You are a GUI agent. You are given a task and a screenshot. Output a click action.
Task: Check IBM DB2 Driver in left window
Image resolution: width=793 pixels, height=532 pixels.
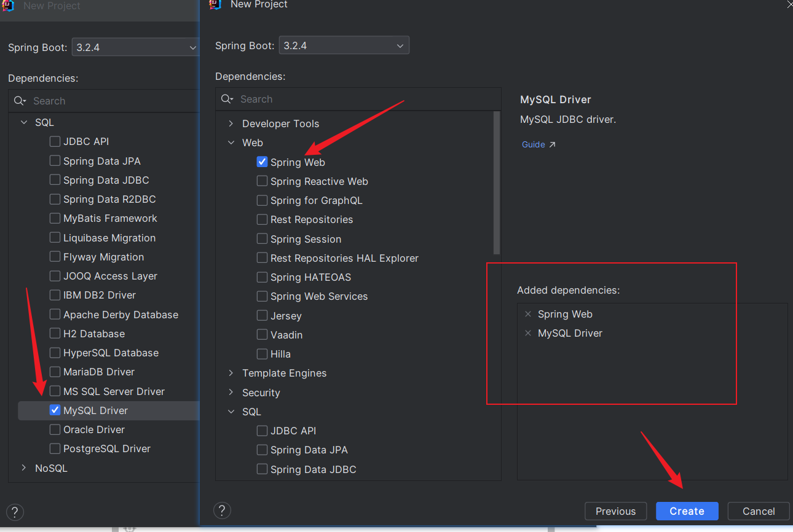[55, 295]
